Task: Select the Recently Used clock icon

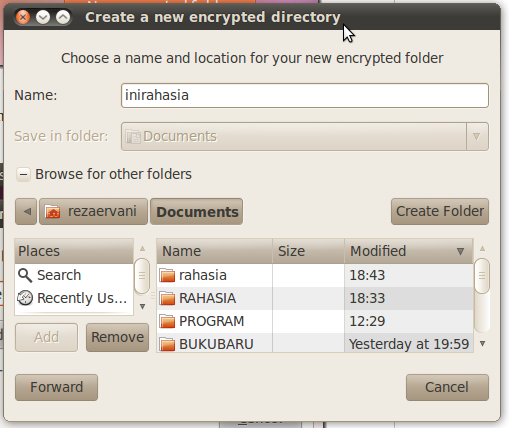Action: pos(25,298)
